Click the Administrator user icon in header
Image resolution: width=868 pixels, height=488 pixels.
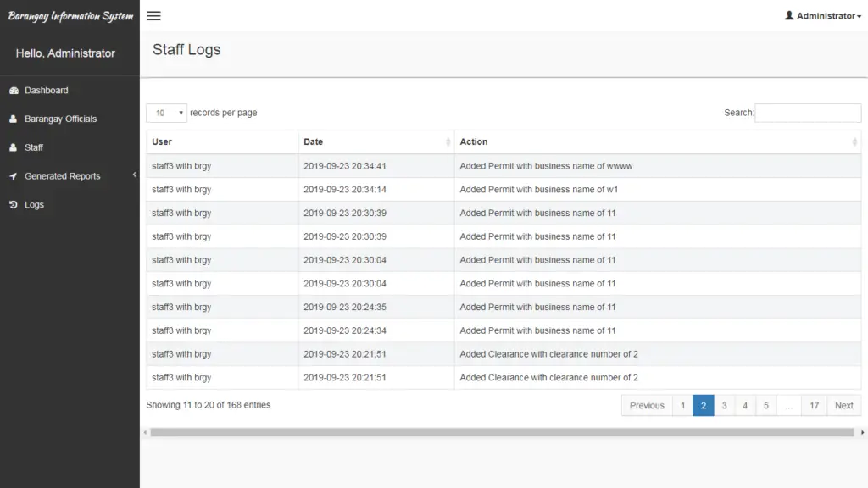coord(790,15)
